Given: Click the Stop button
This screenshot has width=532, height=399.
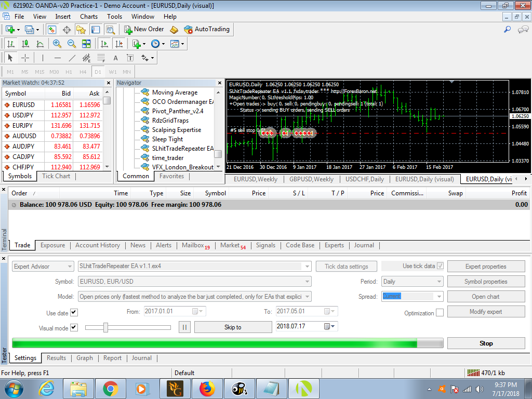Looking at the screenshot, I should [x=486, y=343].
